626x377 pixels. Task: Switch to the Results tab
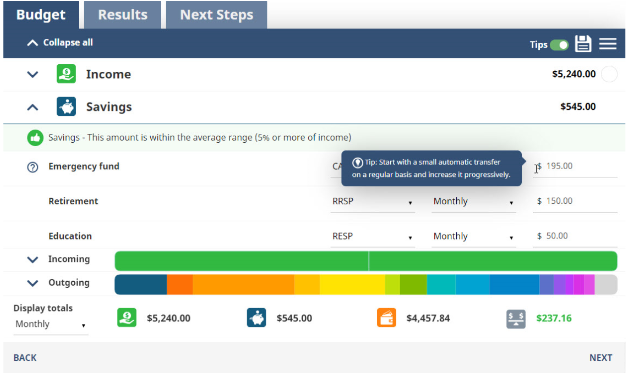[123, 15]
